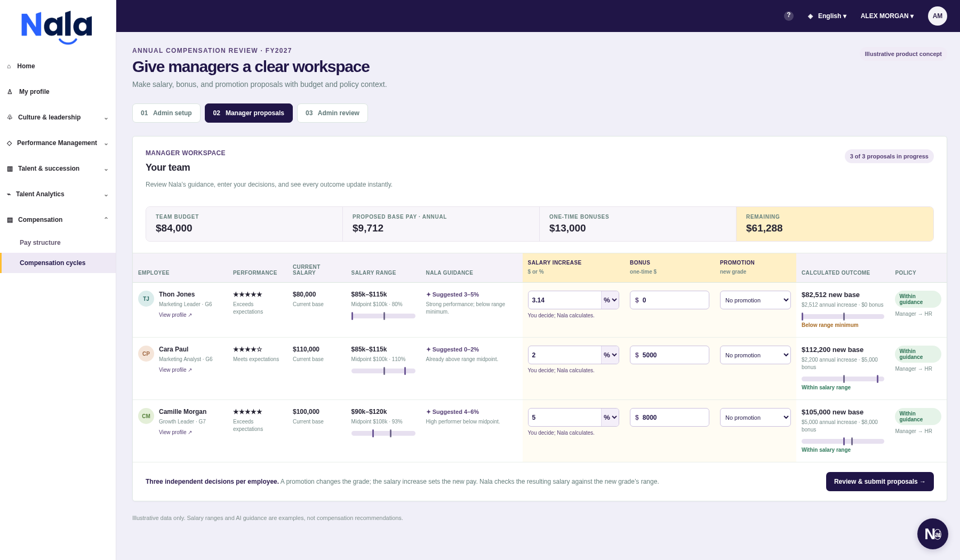Click Thon Jones's salary range bar
The width and height of the screenshot is (960, 560).
383,316
